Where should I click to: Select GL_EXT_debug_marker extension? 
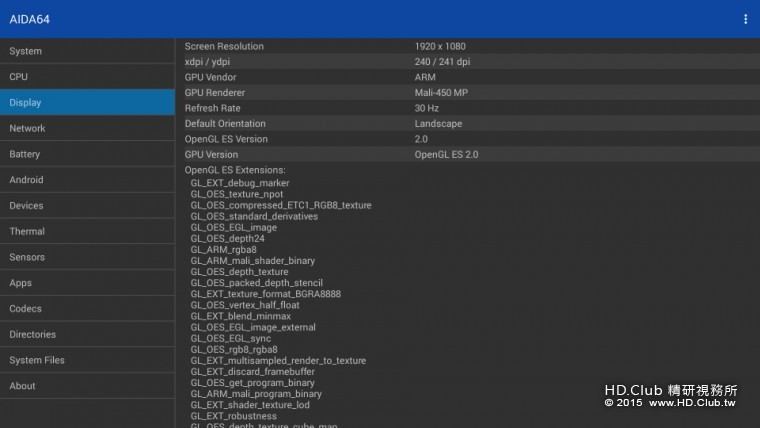[240, 183]
